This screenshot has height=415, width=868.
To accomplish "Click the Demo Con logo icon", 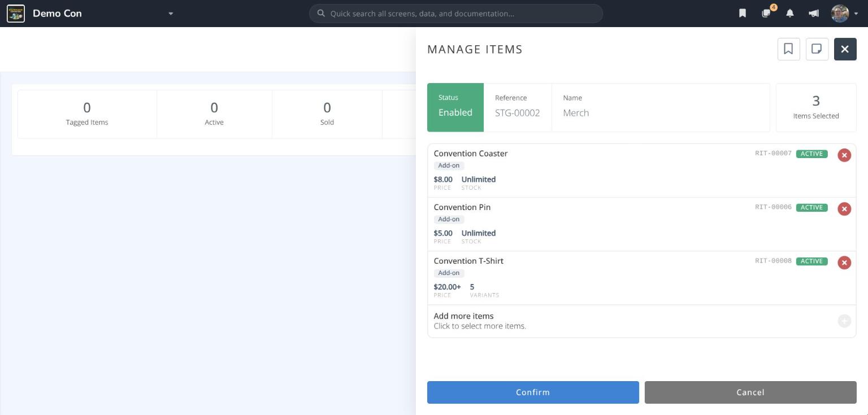I will 16,14.
